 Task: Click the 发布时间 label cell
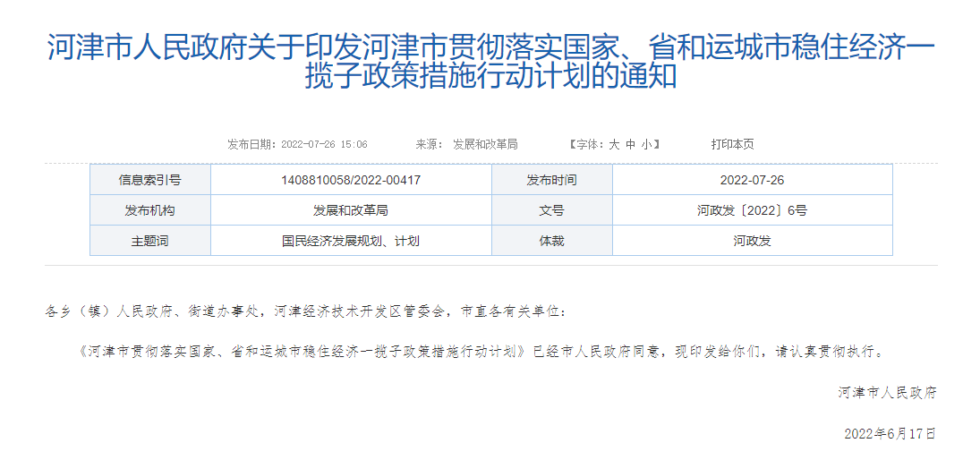(x=551, y=180)
